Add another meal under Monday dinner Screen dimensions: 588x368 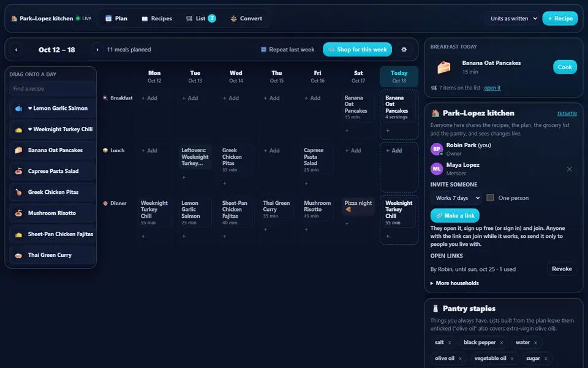point(143,236)
